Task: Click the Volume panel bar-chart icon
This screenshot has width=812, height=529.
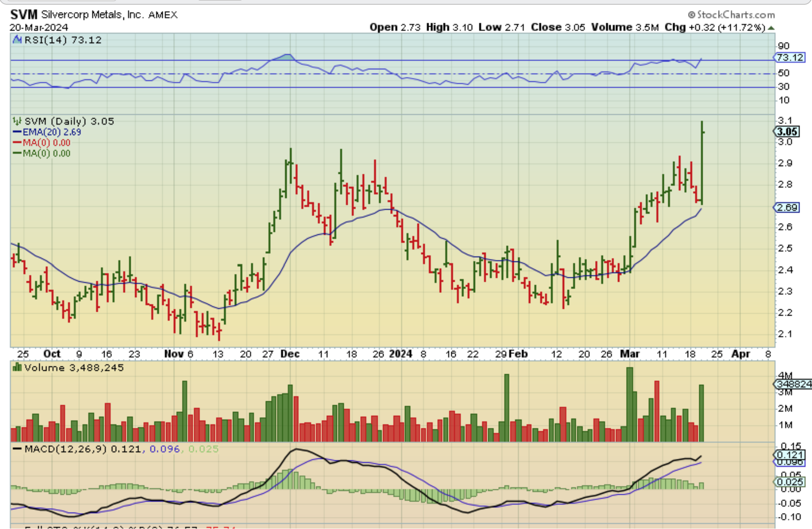Action: [17, 367]
